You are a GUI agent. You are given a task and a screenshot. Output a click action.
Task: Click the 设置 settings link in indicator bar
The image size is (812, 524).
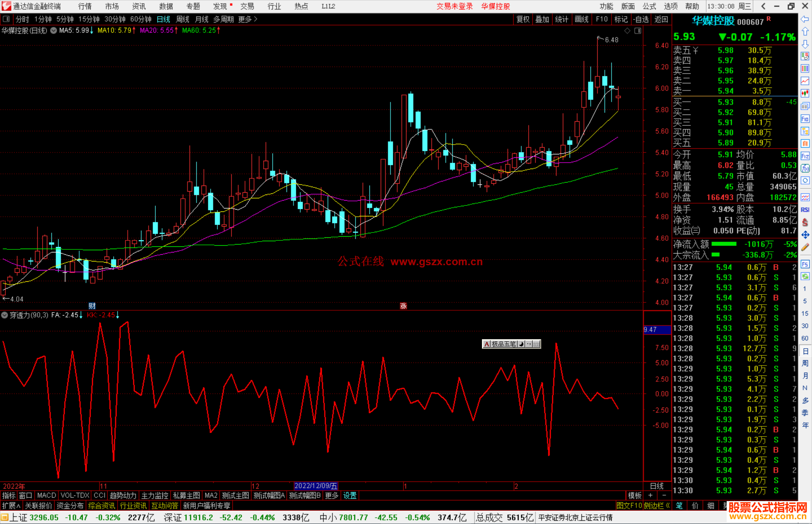350,495
